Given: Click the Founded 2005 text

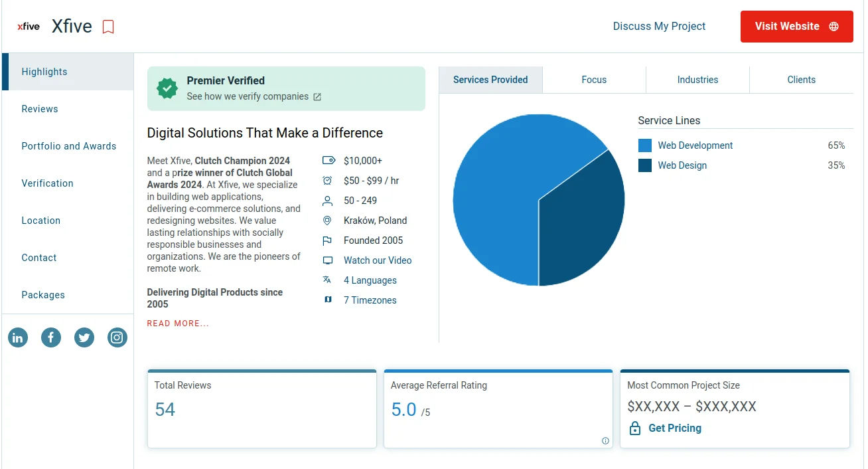Looking at the screenshot, I should coord(374,240).
